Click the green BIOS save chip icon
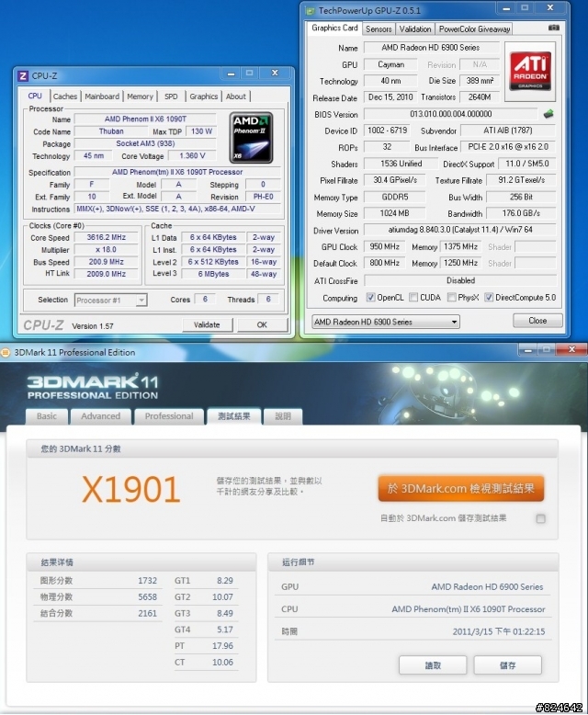Screen dimensions: 588x715 tap(548, 114)
